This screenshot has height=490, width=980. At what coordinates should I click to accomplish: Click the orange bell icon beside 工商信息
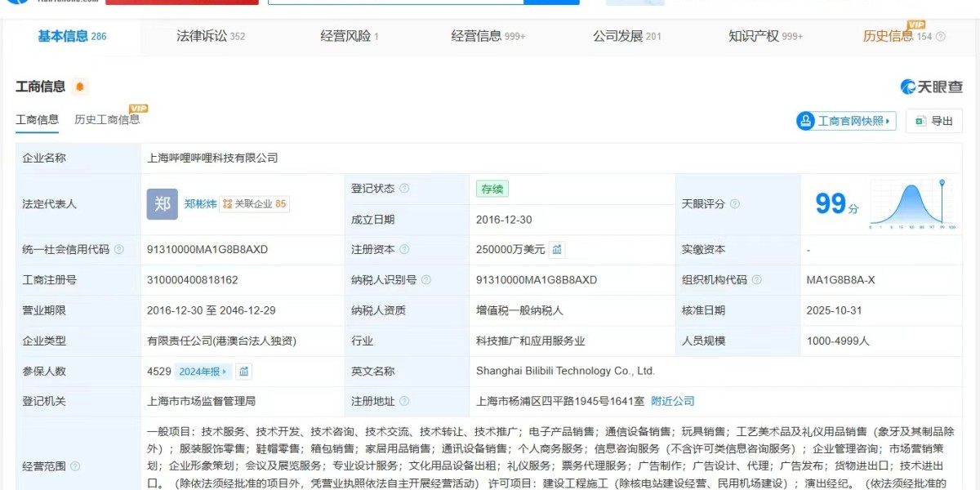point(79,87)
